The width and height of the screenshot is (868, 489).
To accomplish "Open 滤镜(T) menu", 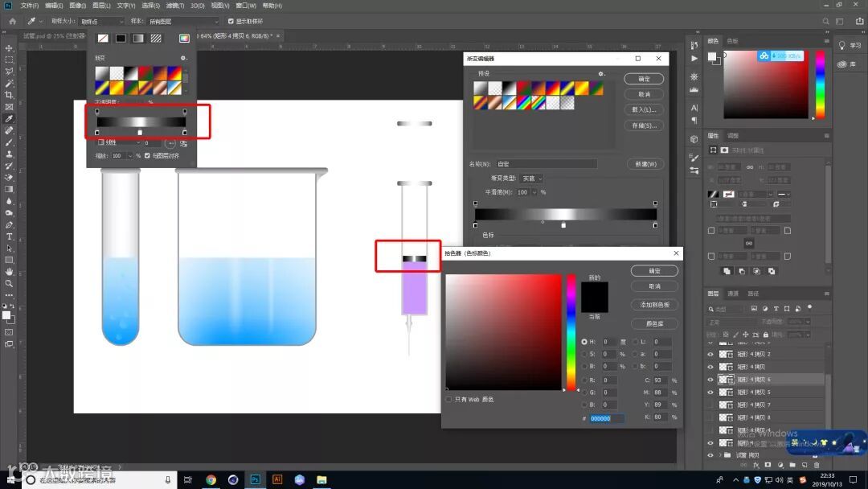I will pyautogui.click(x=175, y=6).
